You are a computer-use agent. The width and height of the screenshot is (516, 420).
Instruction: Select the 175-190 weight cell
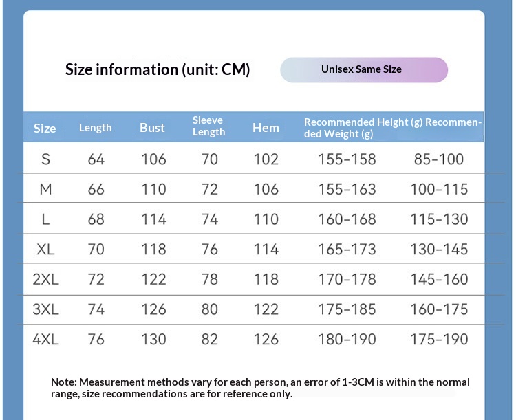point(439,340)
